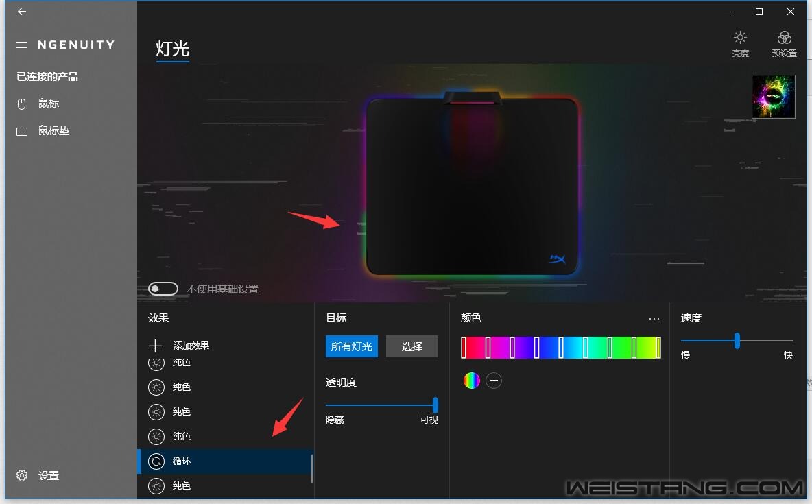Switch to the 灯光 tab
The image size is (812, 504).
[172, 49]
